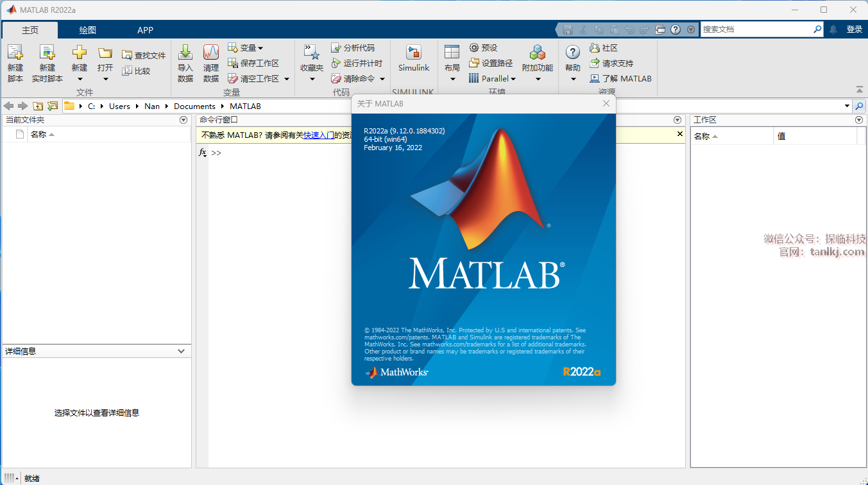Click the Switch Windows icon in quick access toolbar

click(660, 30)
